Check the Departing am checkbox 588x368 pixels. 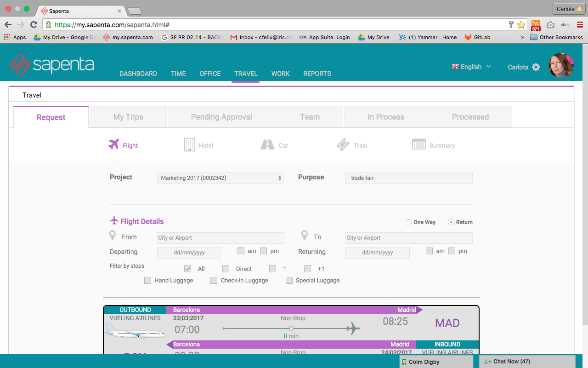(x=241, y=251)
